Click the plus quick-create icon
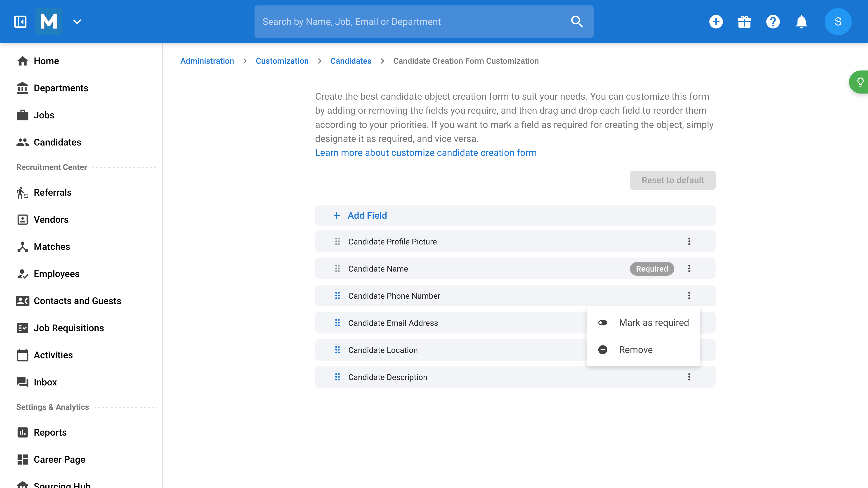The image size is (868, 488). point(716,21)
